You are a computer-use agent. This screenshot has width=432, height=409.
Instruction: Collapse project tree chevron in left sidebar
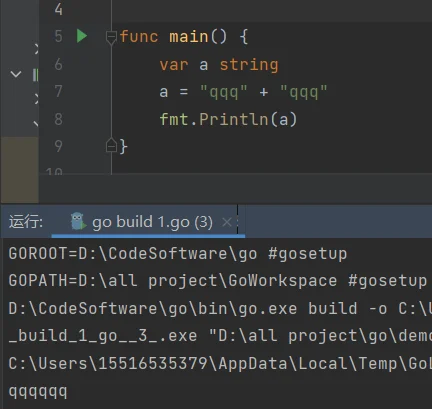click(16, 74)
